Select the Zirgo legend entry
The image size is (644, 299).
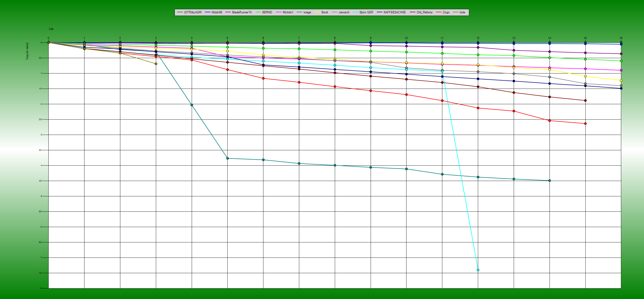click(x=443, y=12)
